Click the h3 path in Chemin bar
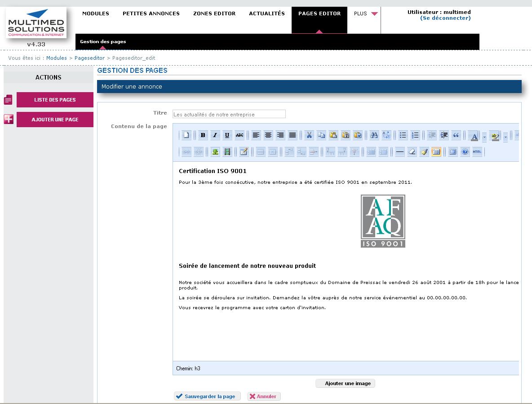Screen dimensions: 532x404 (197, 368)
